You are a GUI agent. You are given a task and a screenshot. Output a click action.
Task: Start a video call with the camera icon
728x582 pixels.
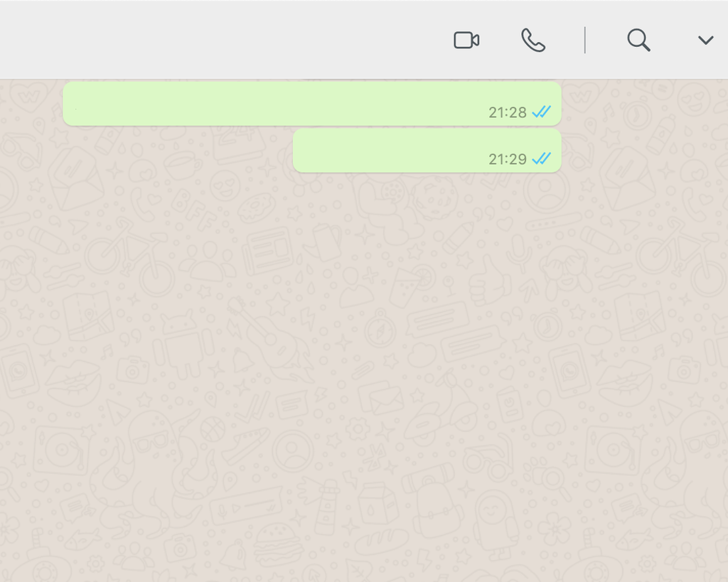466,41
